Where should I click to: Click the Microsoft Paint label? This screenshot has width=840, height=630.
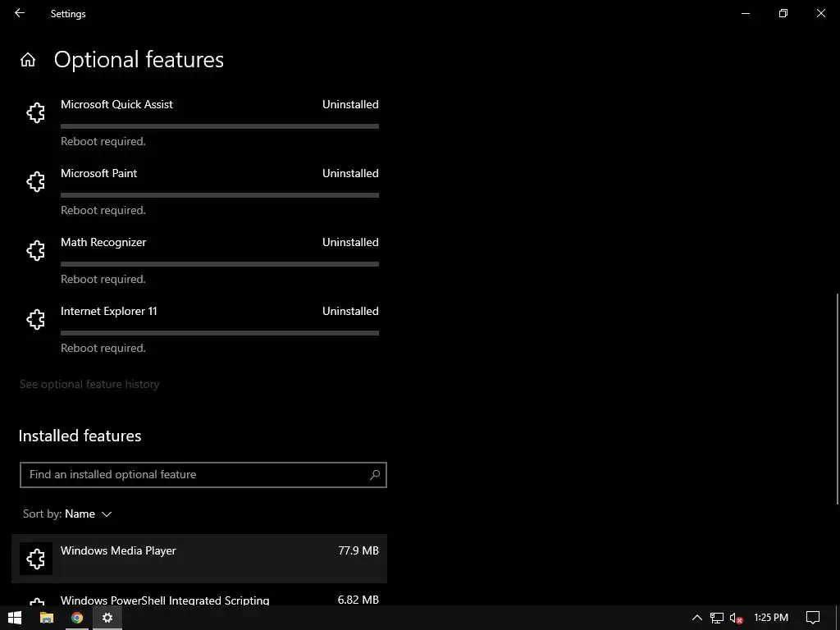click(99, 174)
